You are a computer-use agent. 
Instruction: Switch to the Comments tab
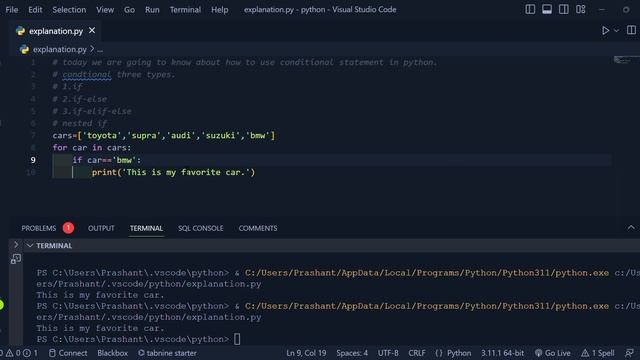(258, 228)
